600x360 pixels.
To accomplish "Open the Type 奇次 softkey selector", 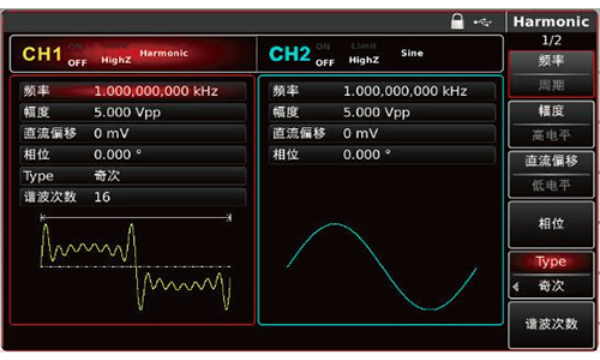I will 551,275.
